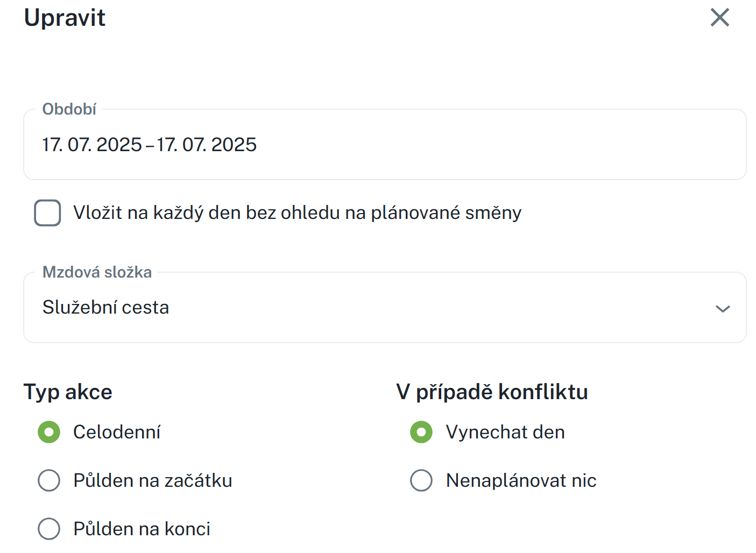Click the Nenaplánovat nic label text
The width and height of the screenshot is (756, 553).
click(521, 480)
